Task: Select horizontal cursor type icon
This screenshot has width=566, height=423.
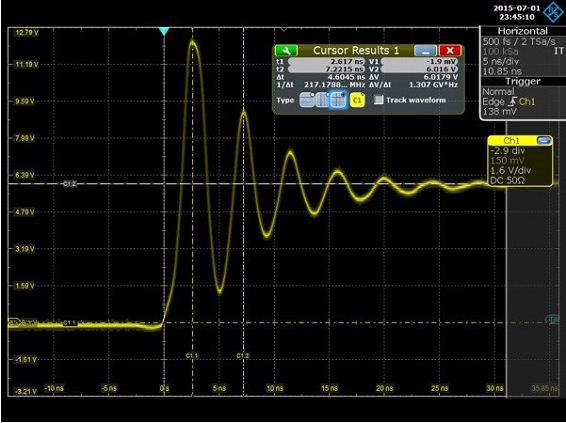Action: (306, 100)
